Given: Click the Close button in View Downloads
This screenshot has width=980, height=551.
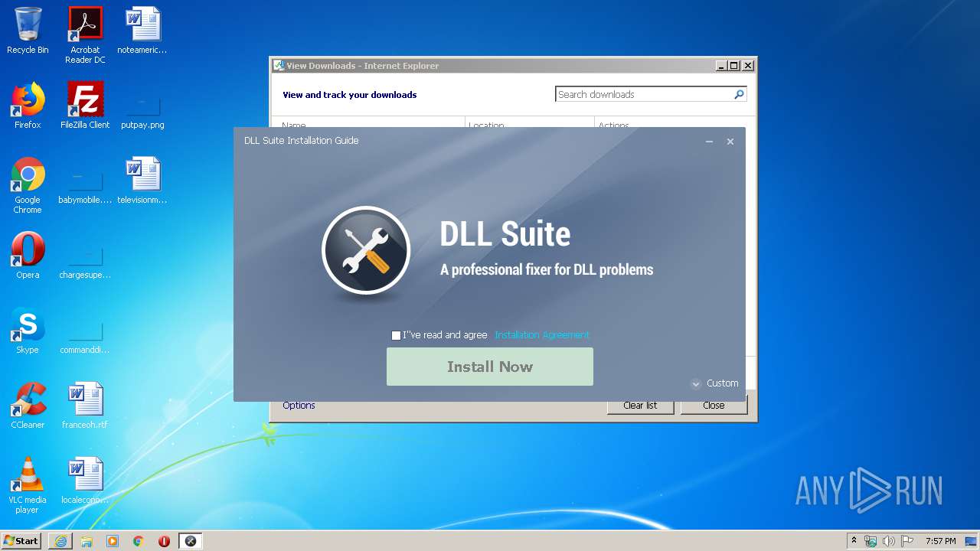Looking at the screenshot, I should coord(714,406).
